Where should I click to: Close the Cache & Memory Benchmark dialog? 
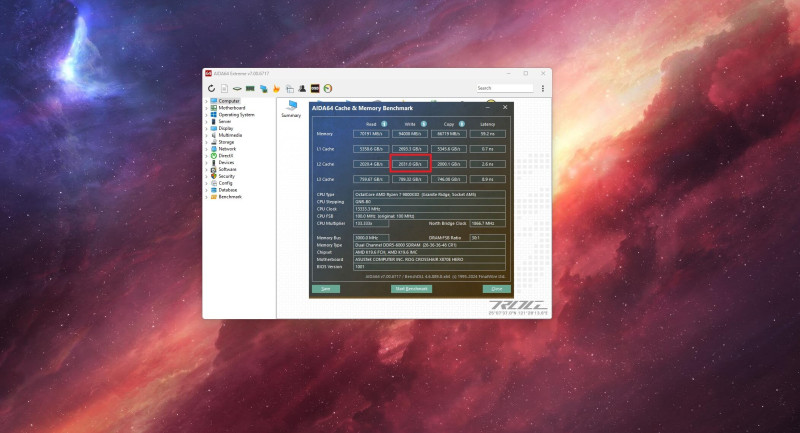pos(505,108)
